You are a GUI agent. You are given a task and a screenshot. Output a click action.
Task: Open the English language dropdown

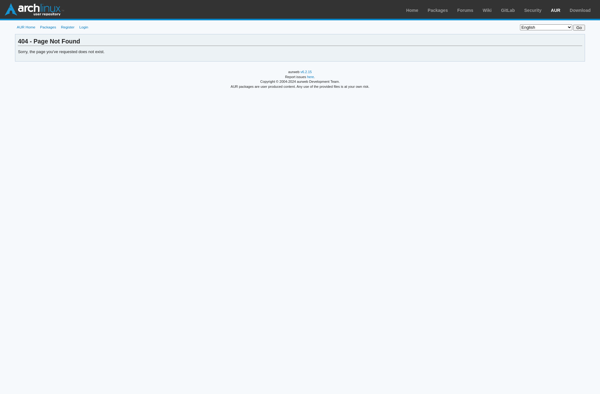click(546, 28)
